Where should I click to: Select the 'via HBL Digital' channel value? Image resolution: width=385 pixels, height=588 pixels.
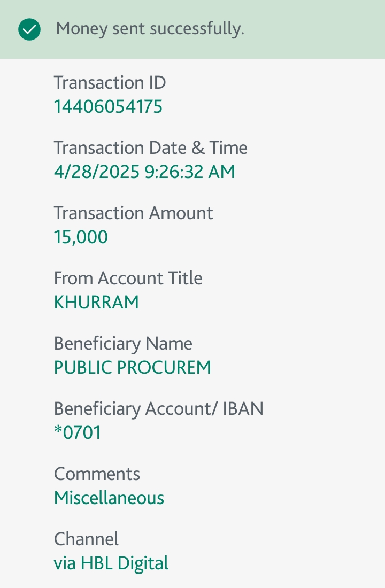(111, 563)
